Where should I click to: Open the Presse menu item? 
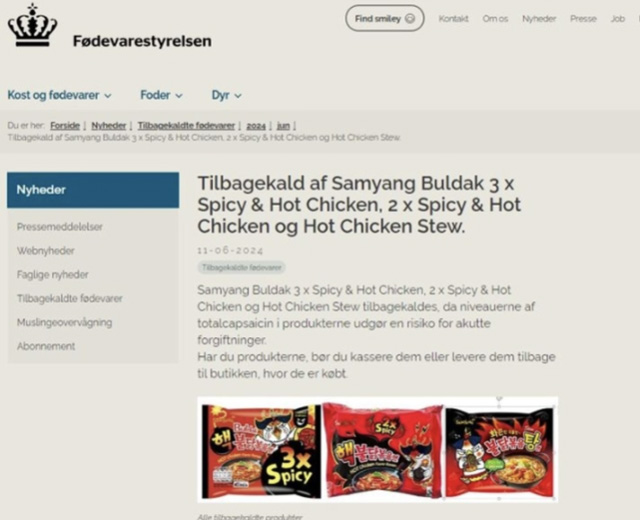(x=583, y=19)
